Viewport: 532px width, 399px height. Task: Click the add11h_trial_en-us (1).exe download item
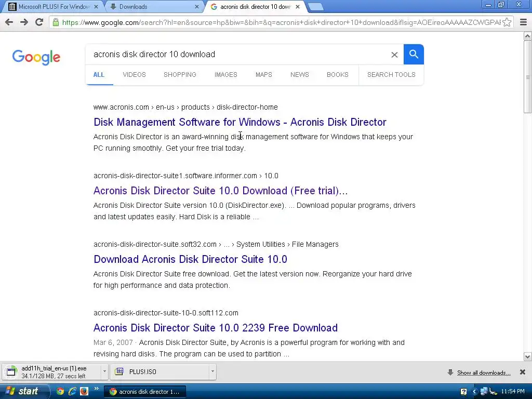pos(52,372)
